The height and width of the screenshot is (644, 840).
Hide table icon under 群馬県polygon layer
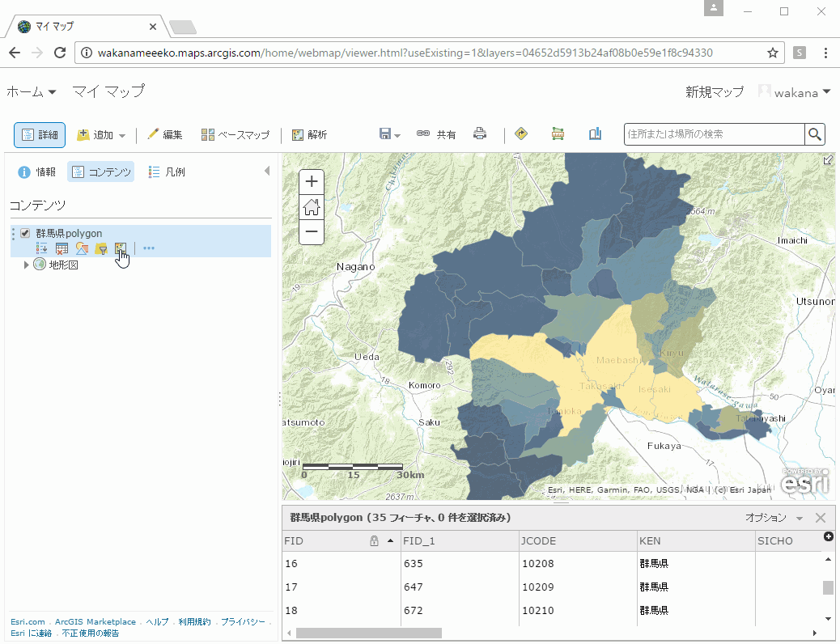coord(62,248)
